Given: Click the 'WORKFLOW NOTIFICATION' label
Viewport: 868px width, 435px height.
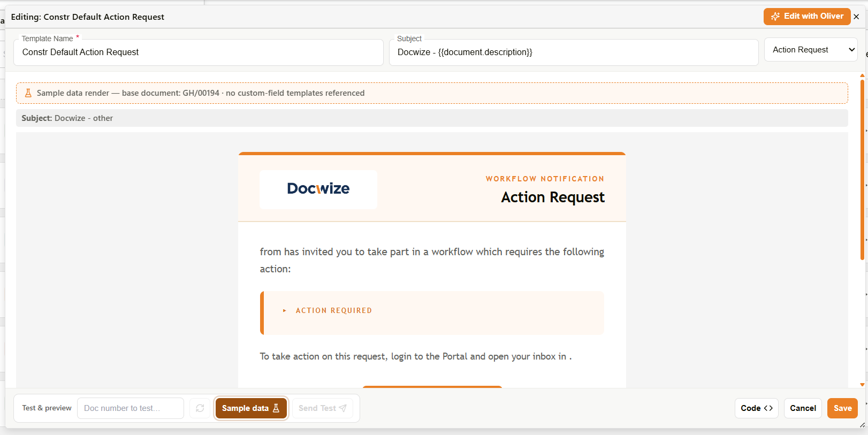Looking at the screenshot, I should [x=545, y=179].
